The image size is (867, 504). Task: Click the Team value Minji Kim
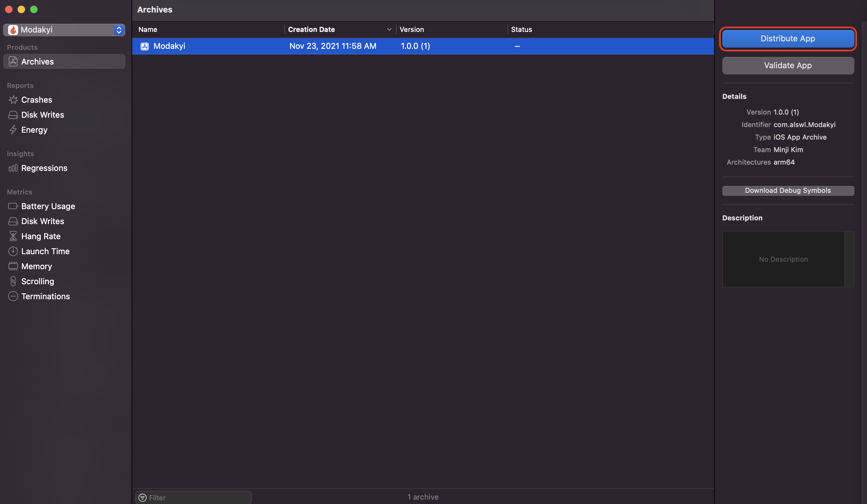pos(788,150)
